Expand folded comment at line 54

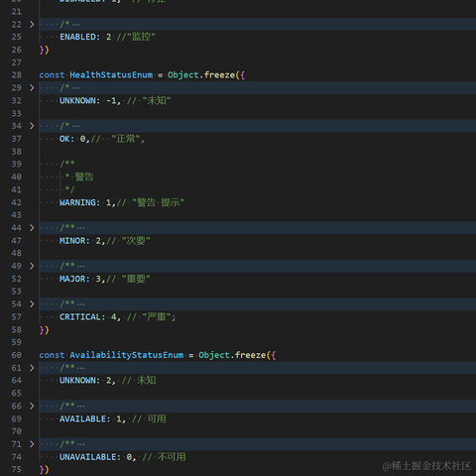tap(32, 303)
